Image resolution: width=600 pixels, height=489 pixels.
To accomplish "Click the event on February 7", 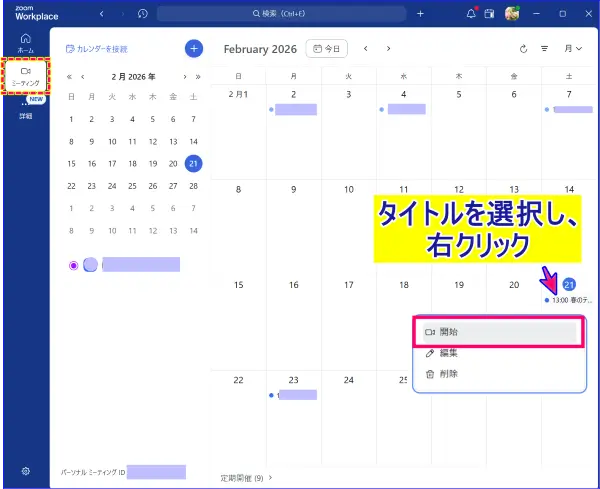I will coord(569,109).
